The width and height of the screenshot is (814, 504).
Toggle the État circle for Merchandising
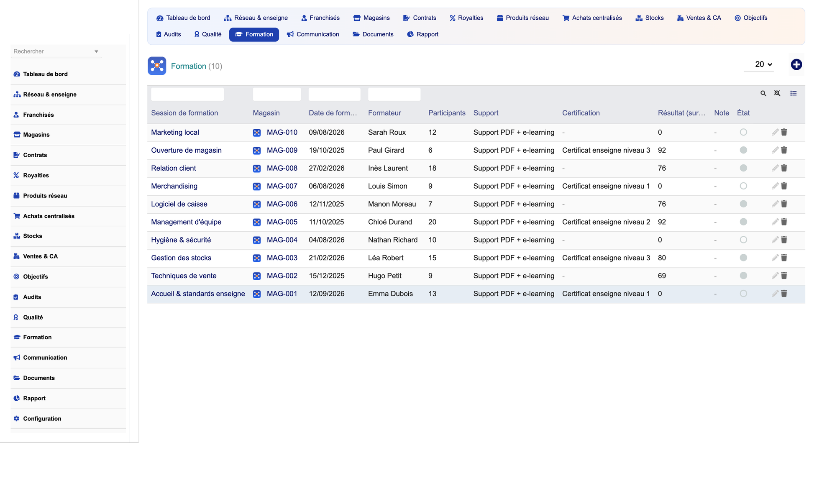click(743, 186)
